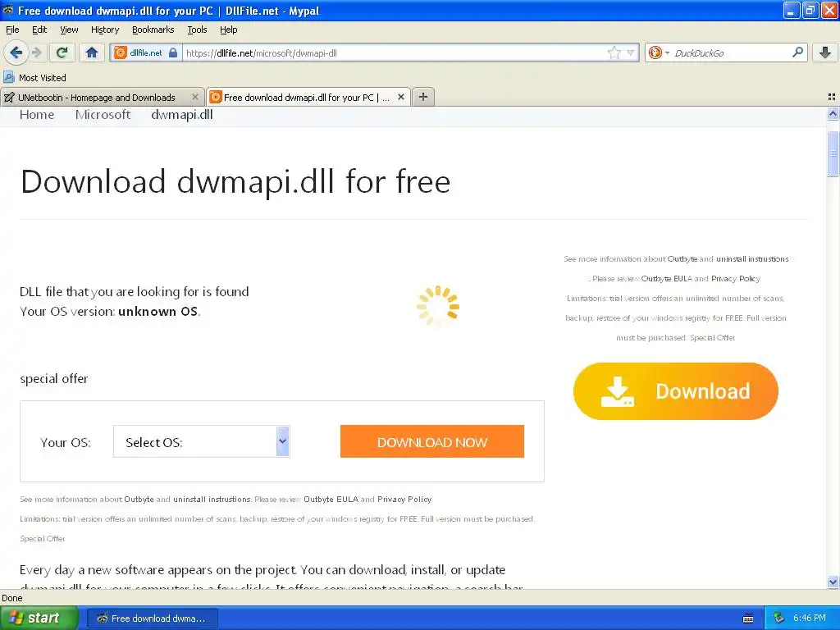Open Privacy Policy link in right column

tap(736, 279)
